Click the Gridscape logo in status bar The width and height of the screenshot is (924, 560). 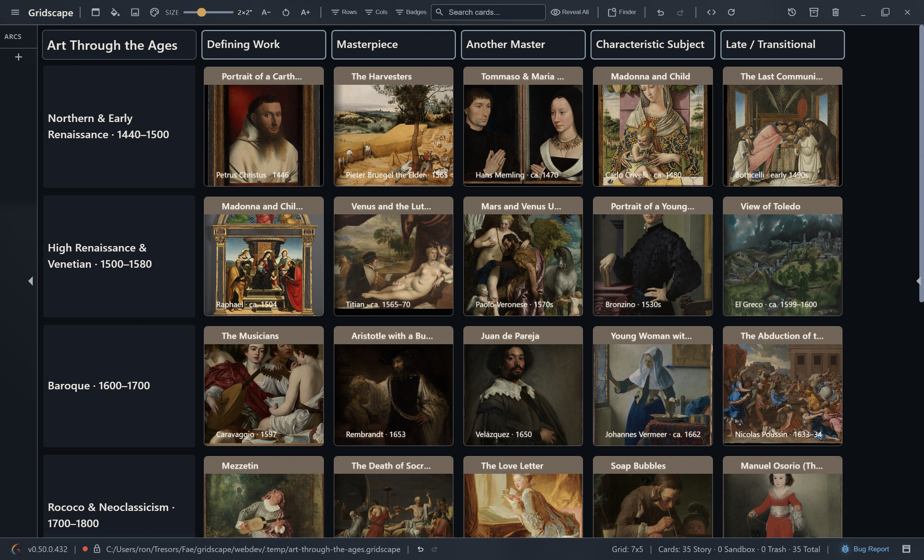(17, 549)
